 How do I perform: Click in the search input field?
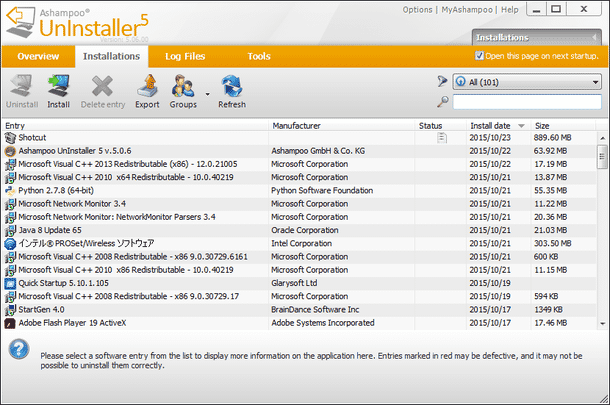tap(527, 102)
